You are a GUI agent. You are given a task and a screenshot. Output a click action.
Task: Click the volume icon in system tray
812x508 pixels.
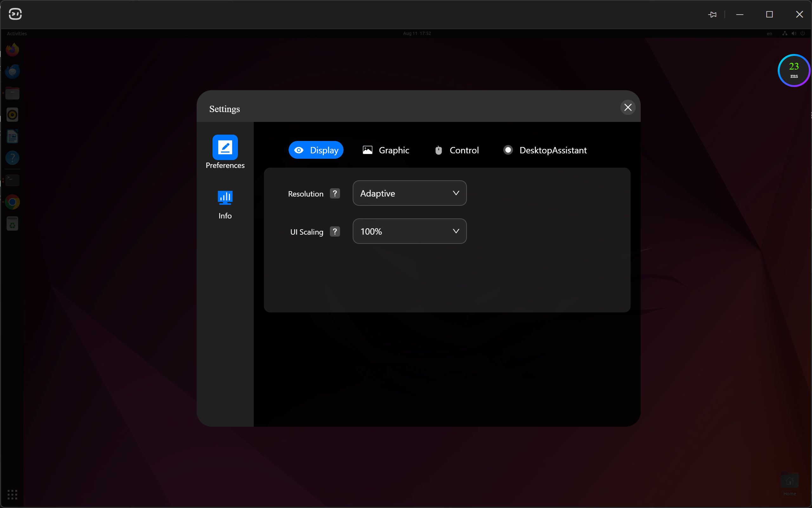[x=794, y=33]
